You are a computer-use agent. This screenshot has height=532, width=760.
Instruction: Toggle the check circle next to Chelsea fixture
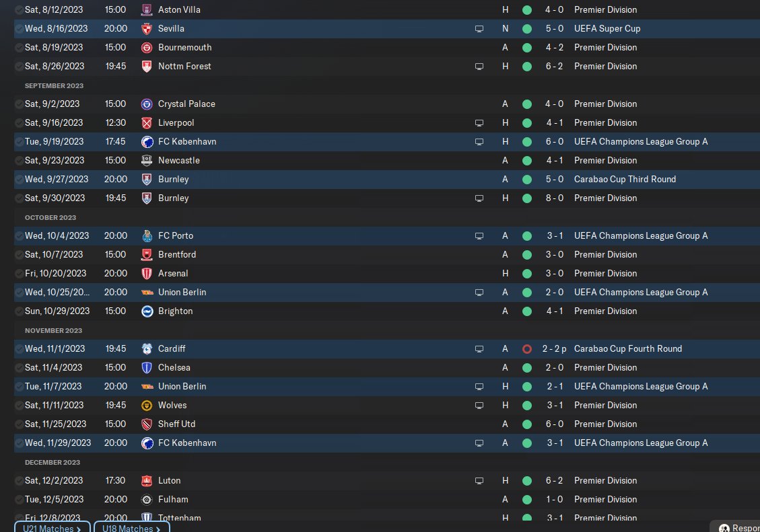click(19, 368)
